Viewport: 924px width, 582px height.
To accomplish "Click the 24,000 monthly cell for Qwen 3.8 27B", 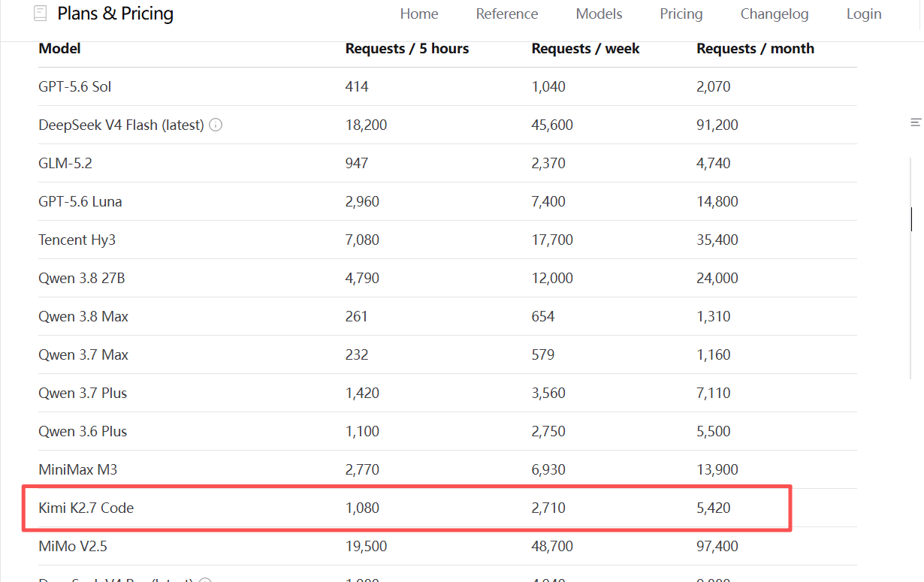I will (x=717, y=278).
